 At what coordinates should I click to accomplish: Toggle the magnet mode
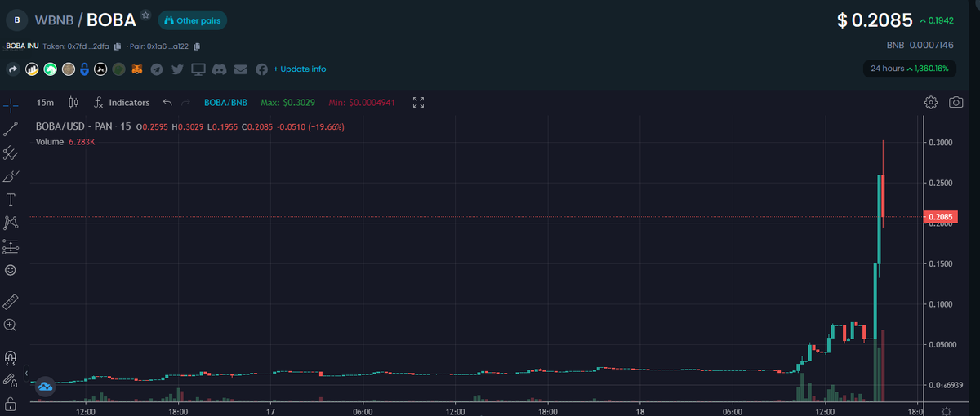(11, 357)
